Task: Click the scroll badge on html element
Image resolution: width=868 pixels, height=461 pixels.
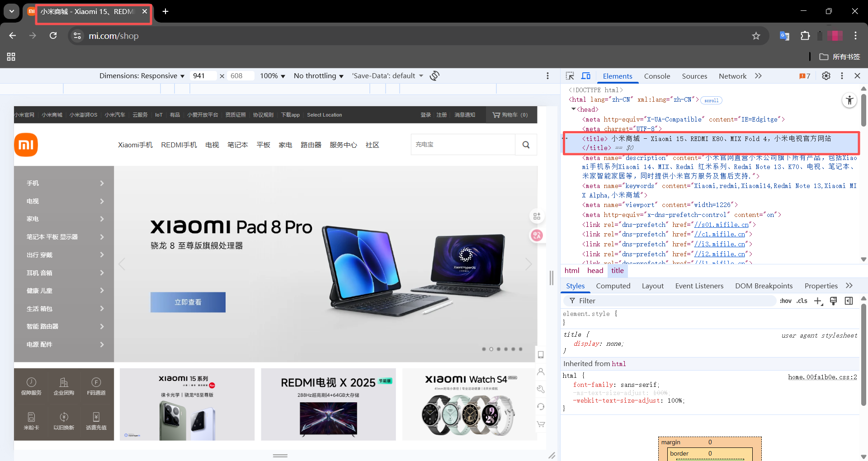Action: (x=711, y=100)
